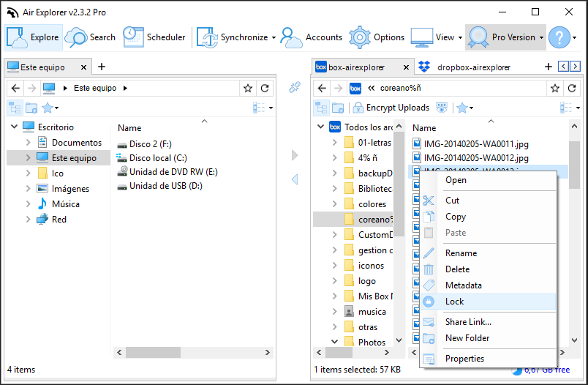Collapse the Photos folder
The height and width of the screenshot is (385, 588).
pos(334,342)
